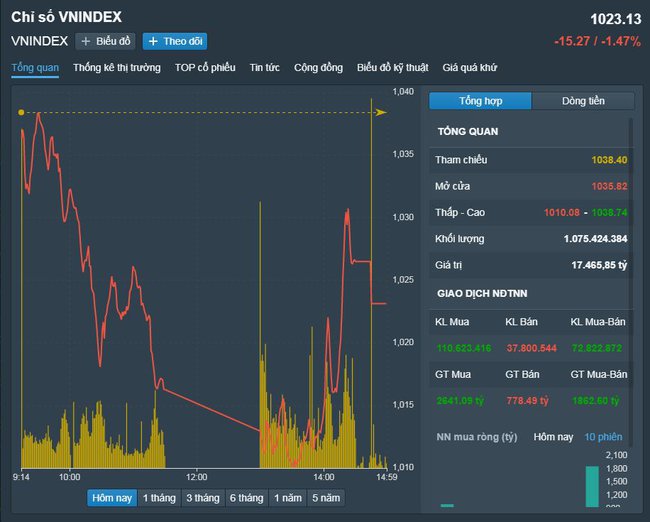Click the plus icon on Theo dõi button
This screenshot has height=522, width=650.
click(153, 41)
